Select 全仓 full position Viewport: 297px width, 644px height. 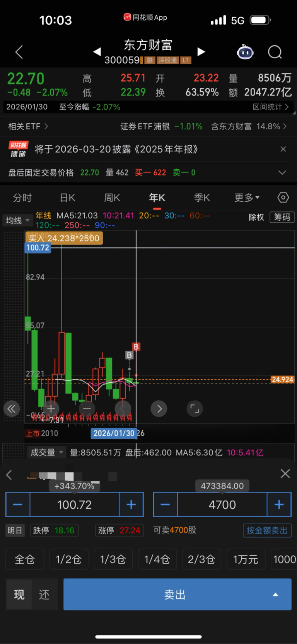[x=25, y=559]
